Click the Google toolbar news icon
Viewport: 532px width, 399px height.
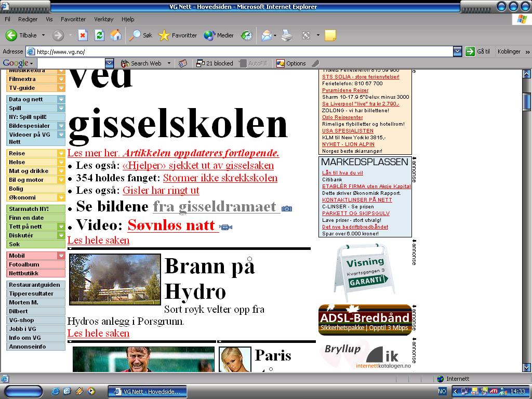pos(183,63)
